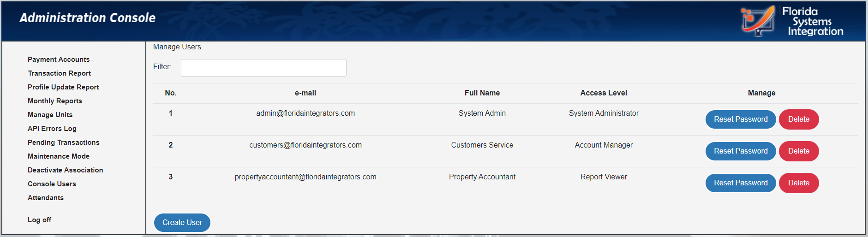The image size is (868, 237).
Task: Open the Attendants page
Action: pos(46,198)
